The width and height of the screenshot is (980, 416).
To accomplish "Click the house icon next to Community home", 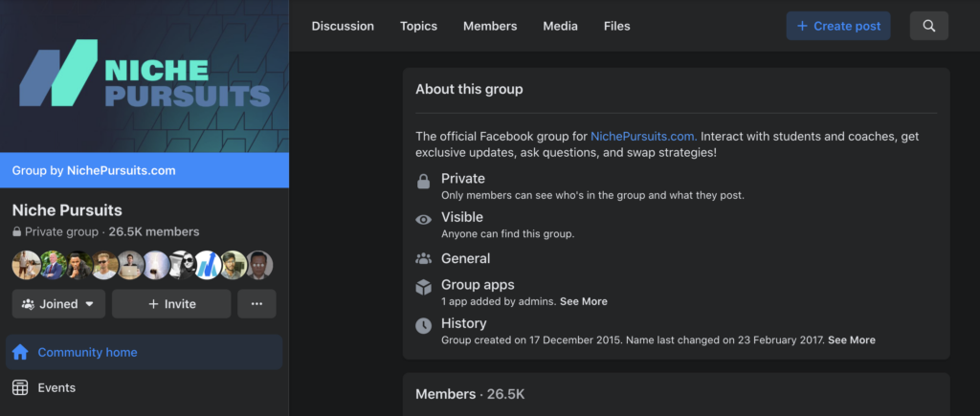I will coord(21,352).
